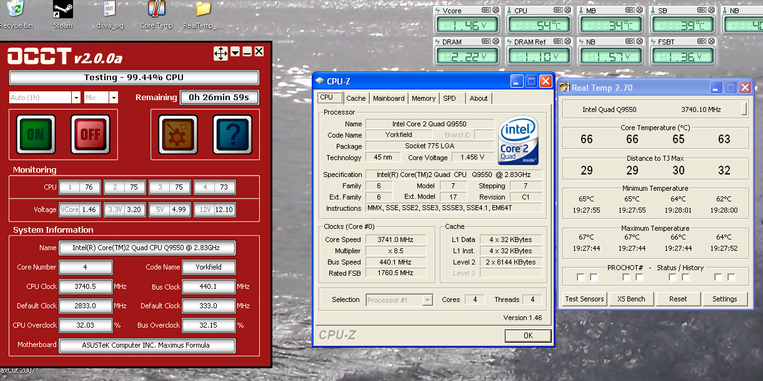The width and height of the screenshot is (763, 381).
Task: Open the CPU temperature widget settings icon
Action: click(558, 10)
